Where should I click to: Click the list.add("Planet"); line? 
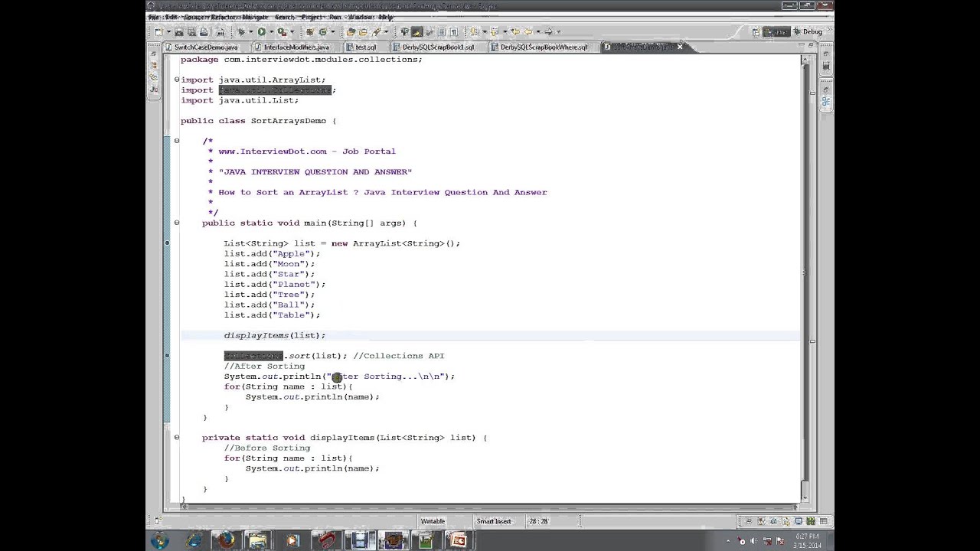point(275,284)
